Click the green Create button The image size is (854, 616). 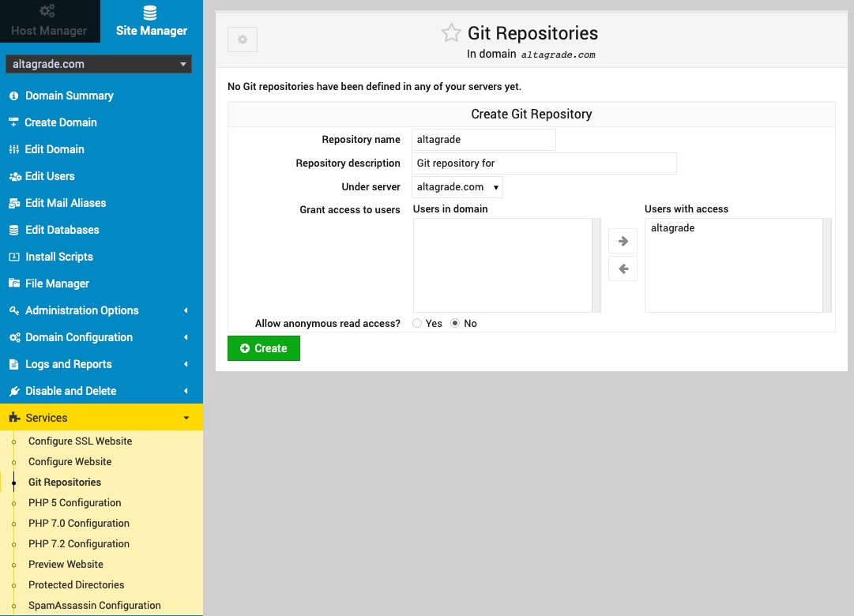pos(264,348)
